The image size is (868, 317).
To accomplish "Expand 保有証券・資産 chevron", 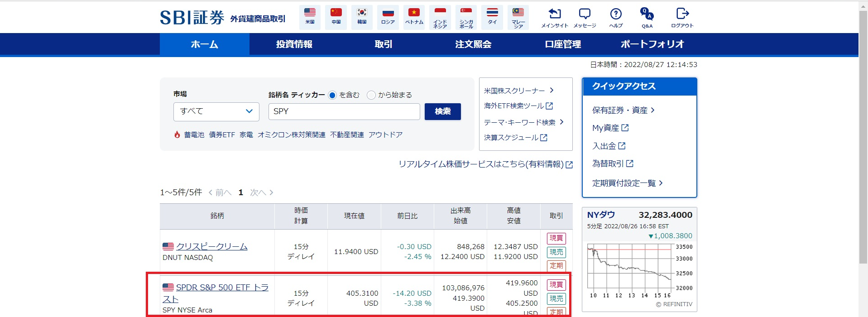I will (x=652, y=110).
